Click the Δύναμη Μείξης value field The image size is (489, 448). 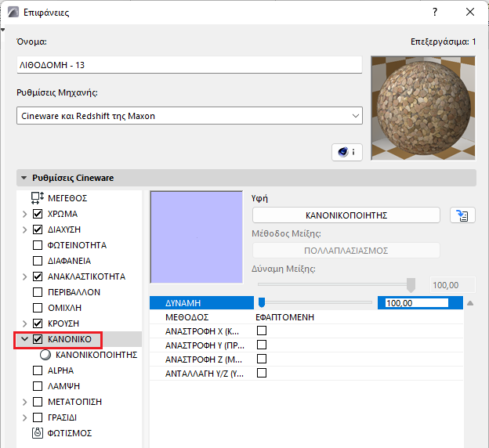(x=453, y=285)
